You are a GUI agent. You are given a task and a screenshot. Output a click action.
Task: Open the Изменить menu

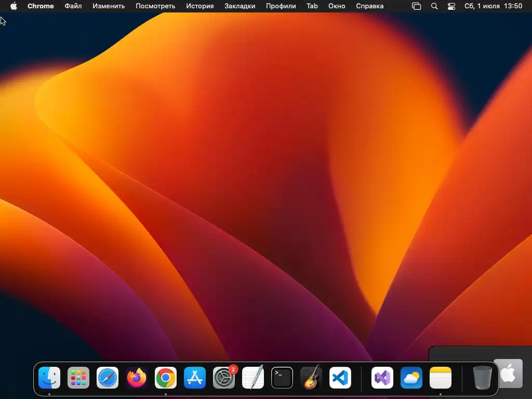(109, 6)
